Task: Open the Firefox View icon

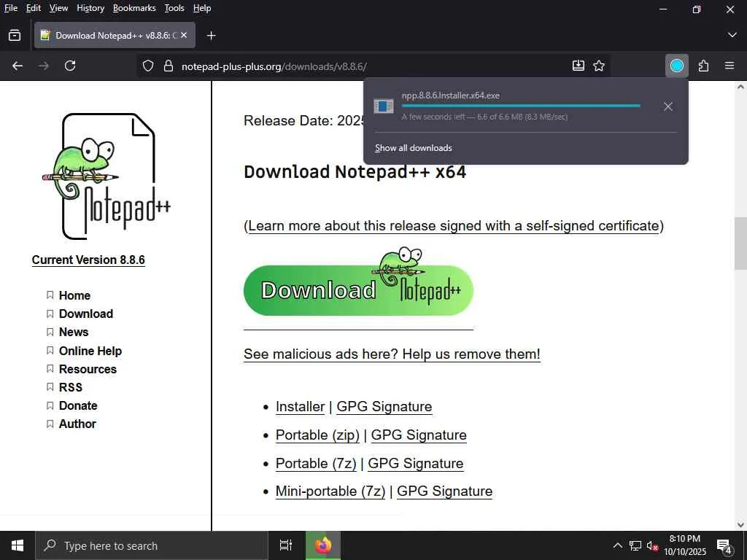Action: [15, 35]
